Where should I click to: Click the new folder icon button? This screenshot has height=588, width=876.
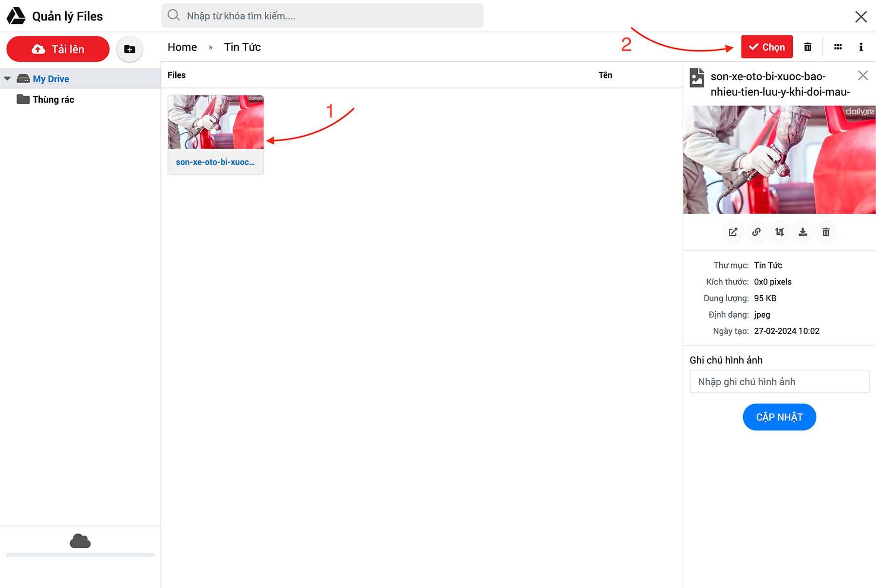pos(129,49)
